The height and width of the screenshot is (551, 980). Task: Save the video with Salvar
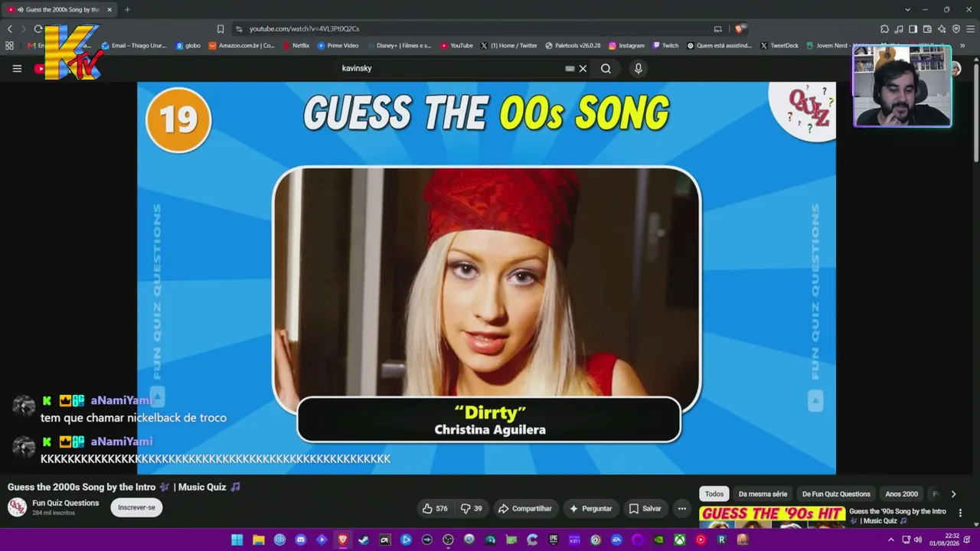tap(645, 508)
